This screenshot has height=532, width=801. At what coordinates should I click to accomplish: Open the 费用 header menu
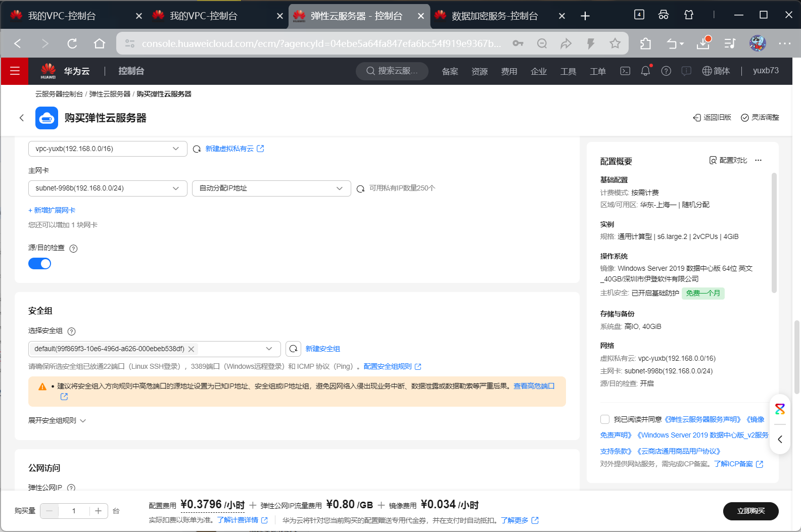509,71
